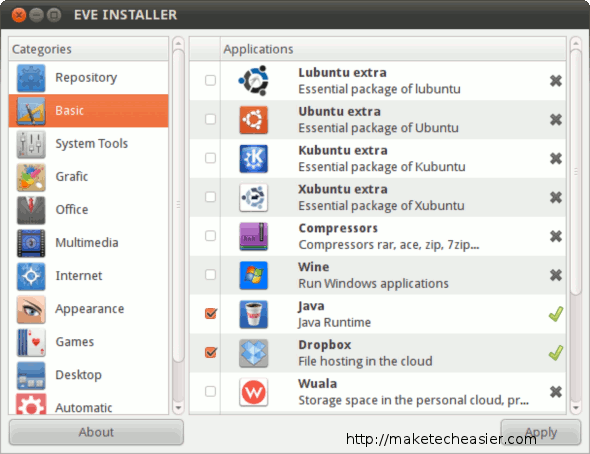
Task: Go to the Internet category
Action: 88,276
